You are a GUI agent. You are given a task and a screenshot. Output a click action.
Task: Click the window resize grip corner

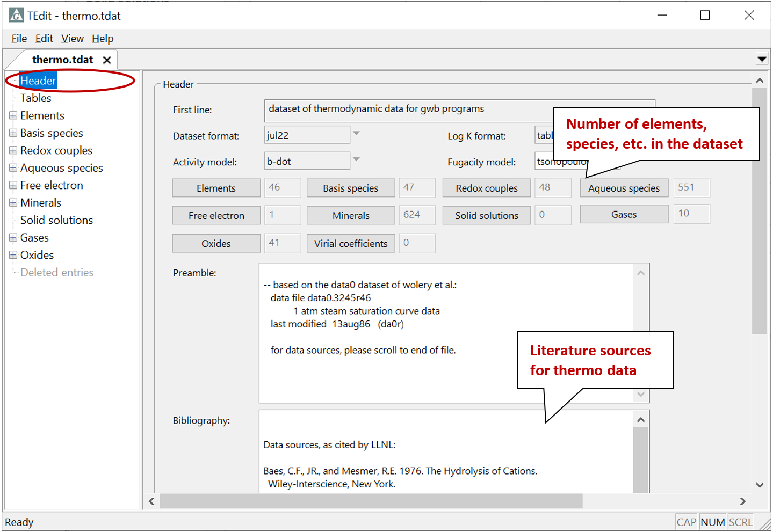pyautogui.click(x=764, y=524)
